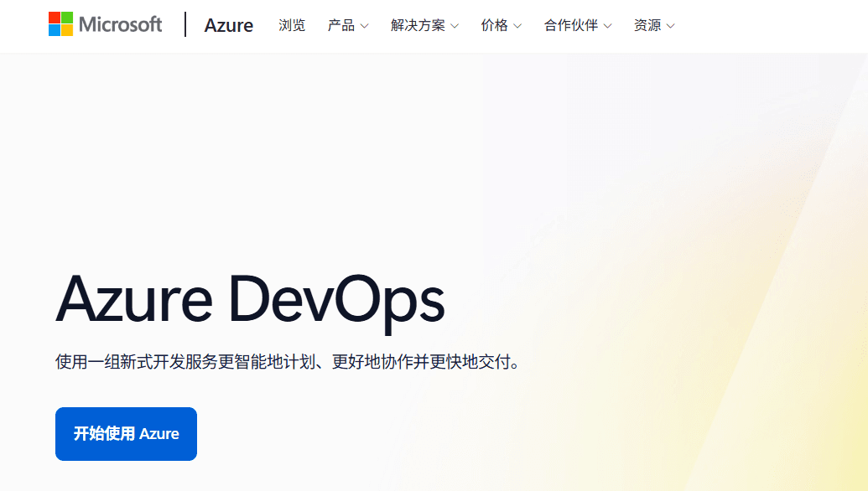The image size is (868, 491).
Task: Open the 资源 menu label
Action: (x=647, y=25)
